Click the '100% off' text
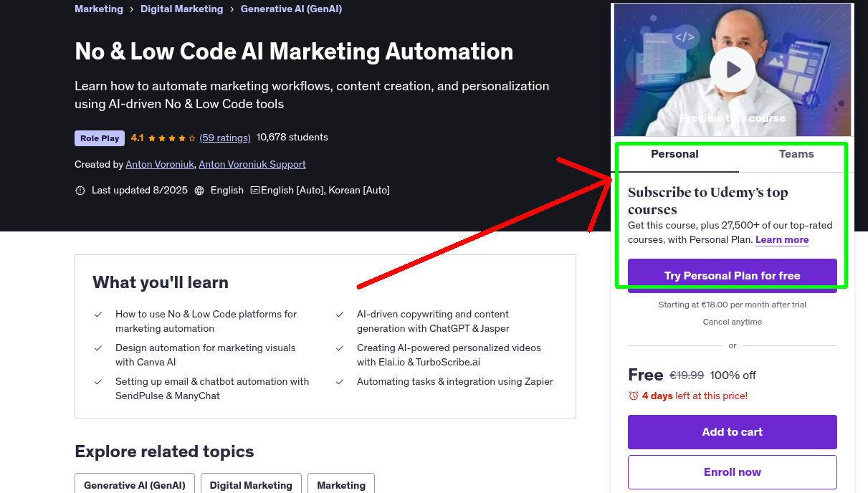Image resolution: width=868 pixels, height=493 pixels. 733,375
